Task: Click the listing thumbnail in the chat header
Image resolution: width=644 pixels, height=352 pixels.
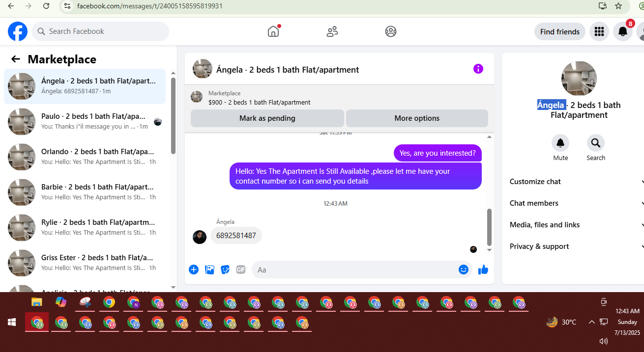Action: [203, 69]
